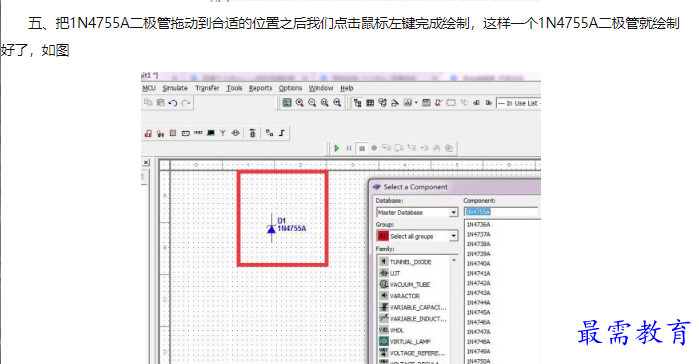Expand the Grapher icon's dropdown arrow
This screenshot has width=699, height=364.
[x=416, y=103]
